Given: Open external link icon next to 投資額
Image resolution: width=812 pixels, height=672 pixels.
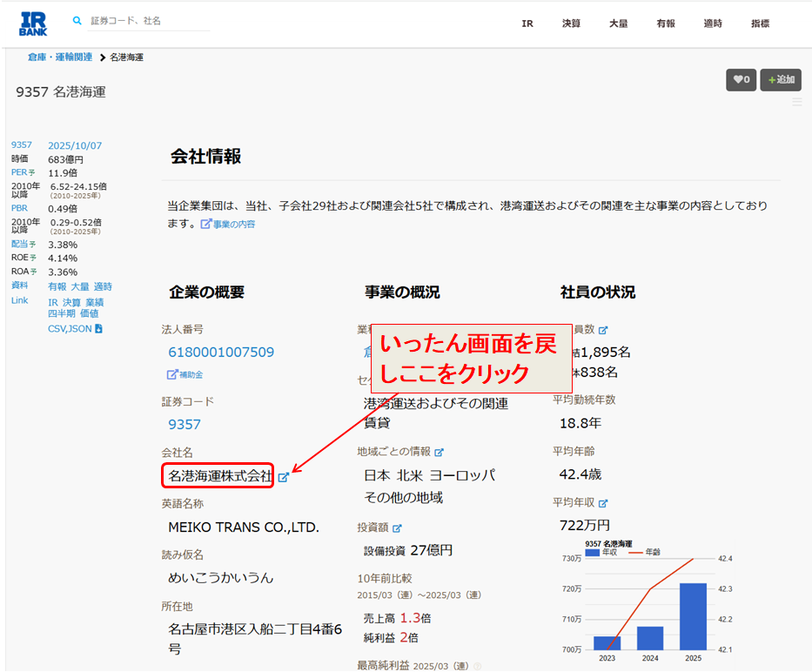Looking at the screenshot, I should pyautogui.click(x=397, y=528).
